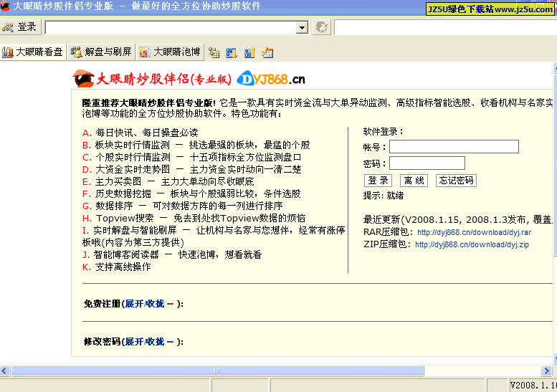The image size is (557, 392).
Task: Open the ZIP download link dyj.zip
Action: pyautogui.click(x=472, y=244)
